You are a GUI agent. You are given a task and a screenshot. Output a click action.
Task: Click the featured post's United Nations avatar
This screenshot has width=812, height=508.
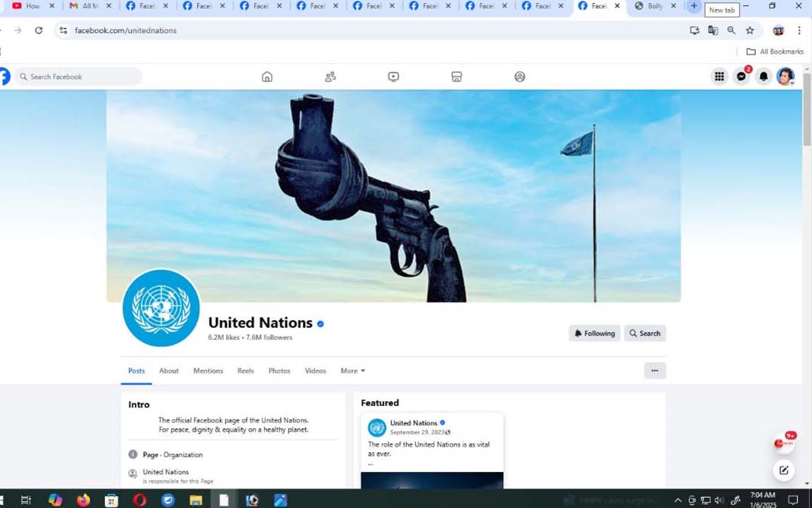click(x=377, y=428)
